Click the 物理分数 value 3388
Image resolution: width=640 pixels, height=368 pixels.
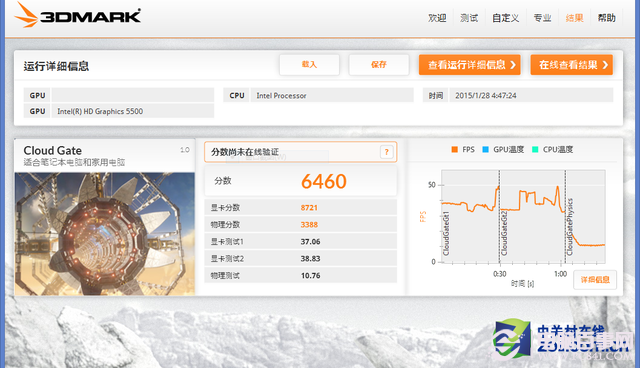point(309,225)
